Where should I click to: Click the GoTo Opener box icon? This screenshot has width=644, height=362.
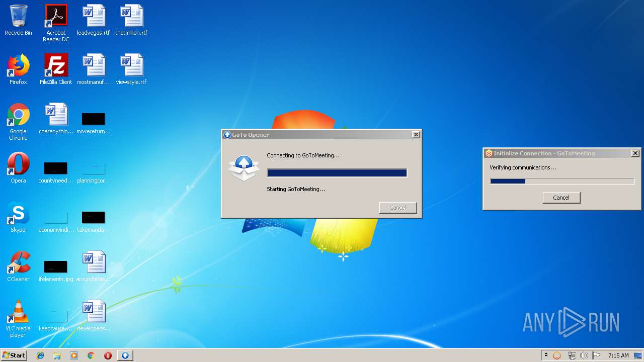pyautogui.click(x=244, y=168)
